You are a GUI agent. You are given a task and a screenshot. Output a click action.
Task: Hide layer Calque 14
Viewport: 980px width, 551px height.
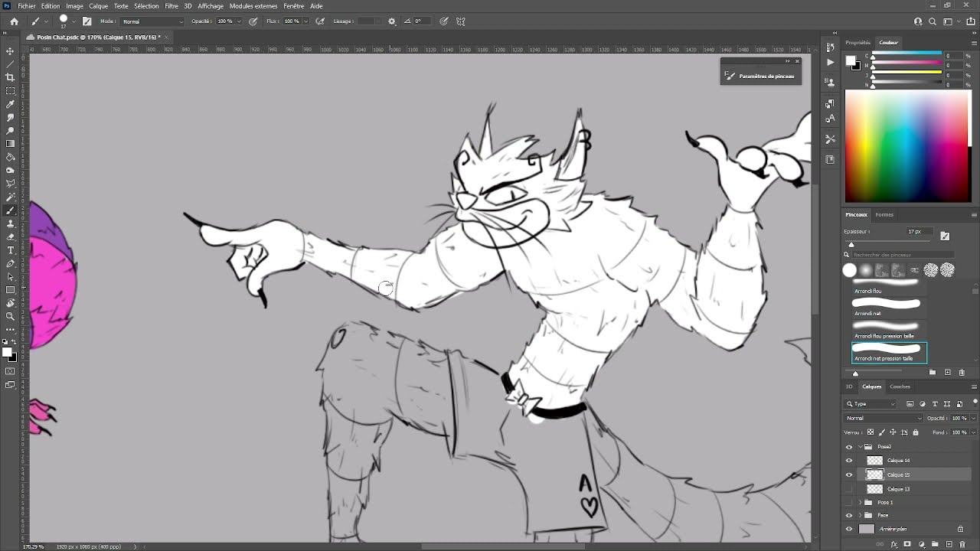(x=848, y=461)
